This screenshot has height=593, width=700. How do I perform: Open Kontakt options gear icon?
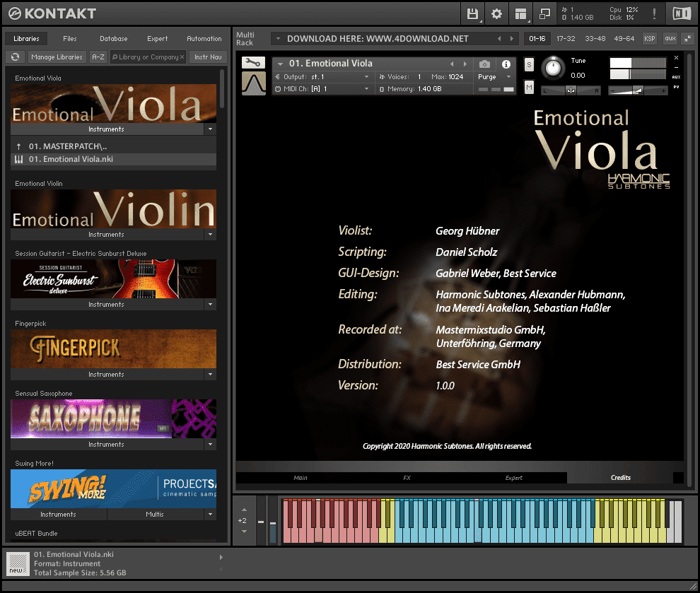click(496, 14)
